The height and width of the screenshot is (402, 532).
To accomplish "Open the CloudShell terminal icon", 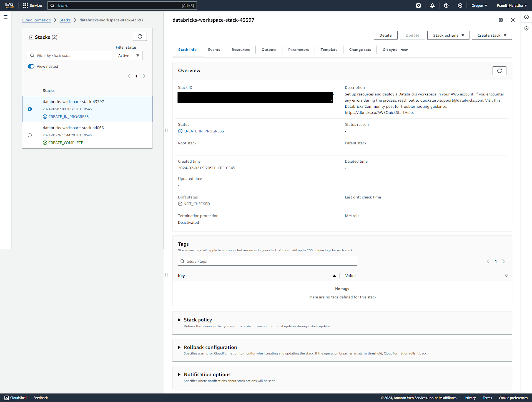I will click(418, 5).
